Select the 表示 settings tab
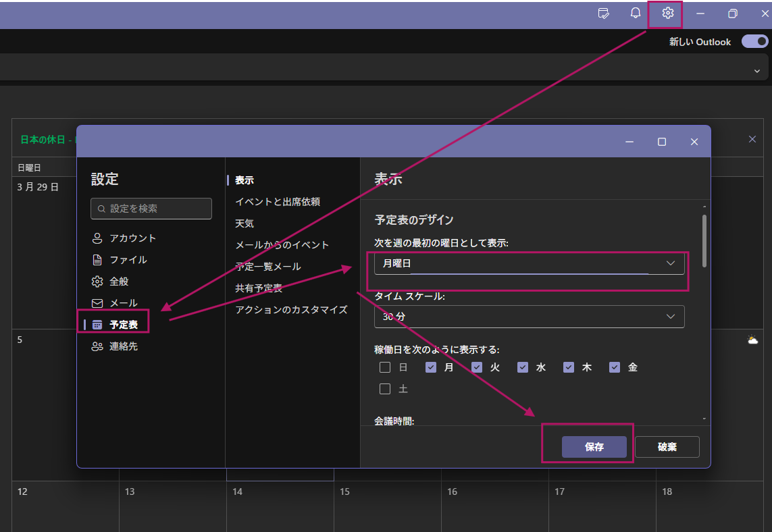Image resolution: width=772 pixels, height=532 pixels. (245, 180)
